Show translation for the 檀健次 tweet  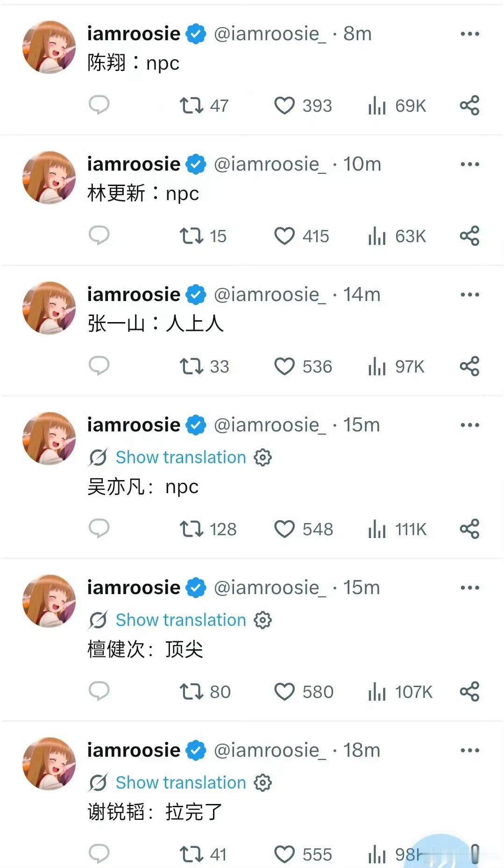coord(181,620)
